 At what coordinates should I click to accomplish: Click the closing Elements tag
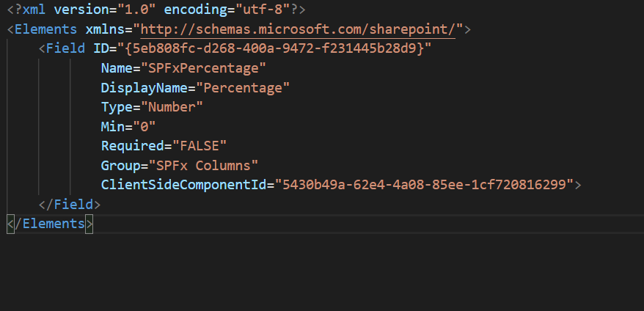pyautogui.click(x=50, y=224)
